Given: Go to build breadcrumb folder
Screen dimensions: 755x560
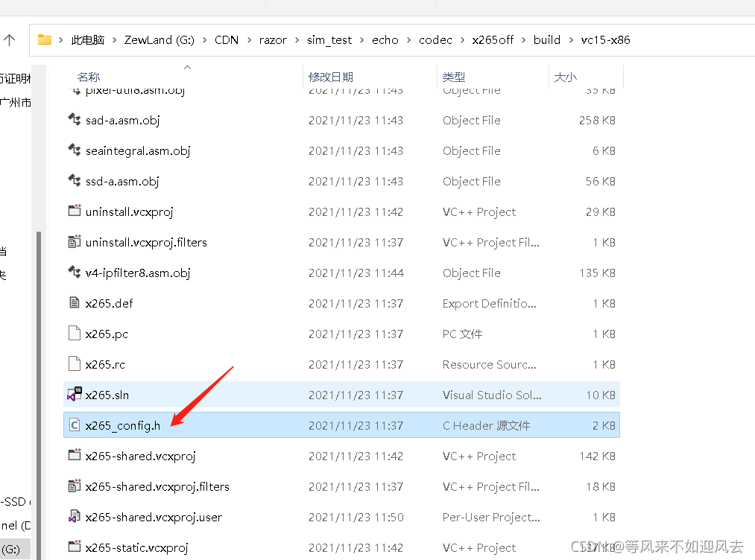Looking at the screenshot, I should 547,40.
